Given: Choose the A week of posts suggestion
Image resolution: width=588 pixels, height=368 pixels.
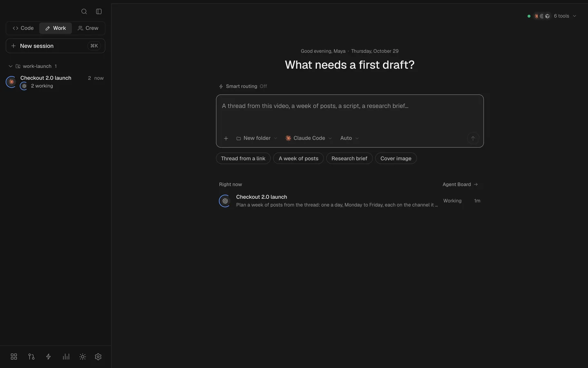Looking at the screenshot, I should coord(298,159).
